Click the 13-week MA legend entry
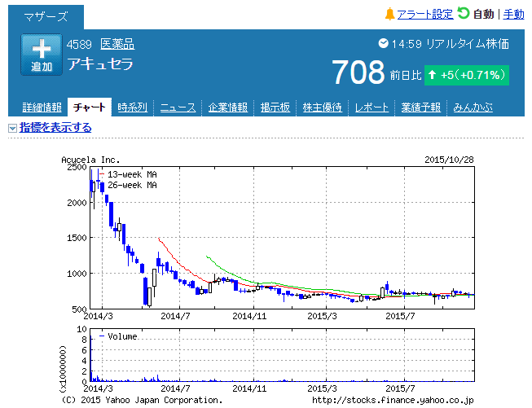532x408 pixels. pyautogui.click(x=129, y=174)
